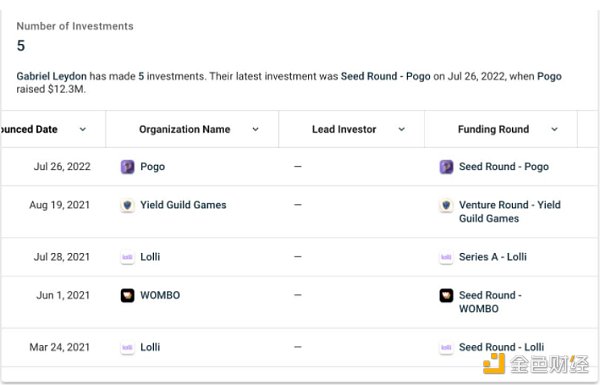Open the Lead Investor column chevron
This screenshot has width=600, height=385.
click(401, 129)
